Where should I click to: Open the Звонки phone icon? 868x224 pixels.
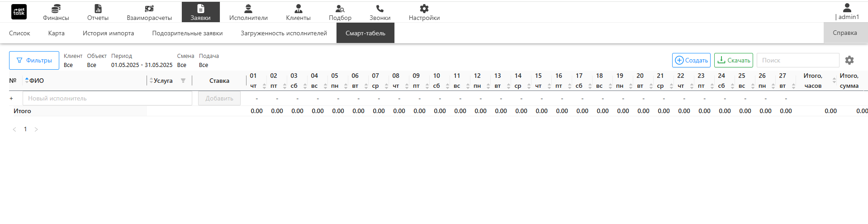pyautogui.click(x=379, y=9)
